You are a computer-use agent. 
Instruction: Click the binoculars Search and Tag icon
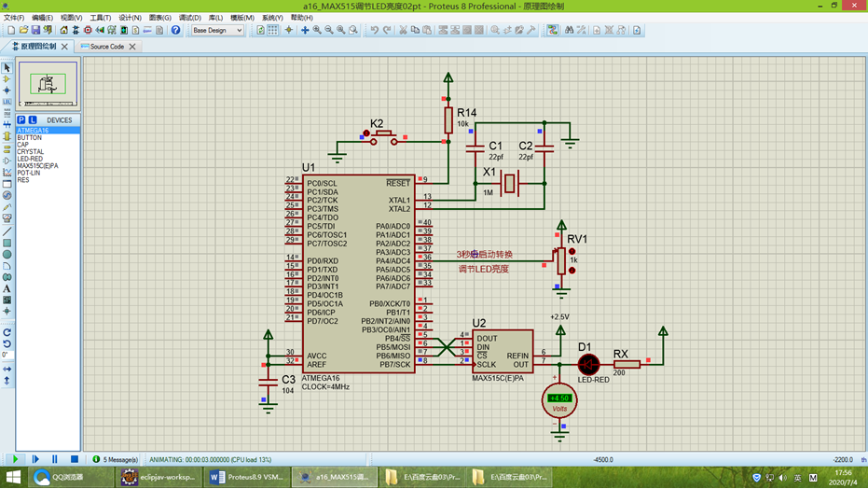click(569, 31)
